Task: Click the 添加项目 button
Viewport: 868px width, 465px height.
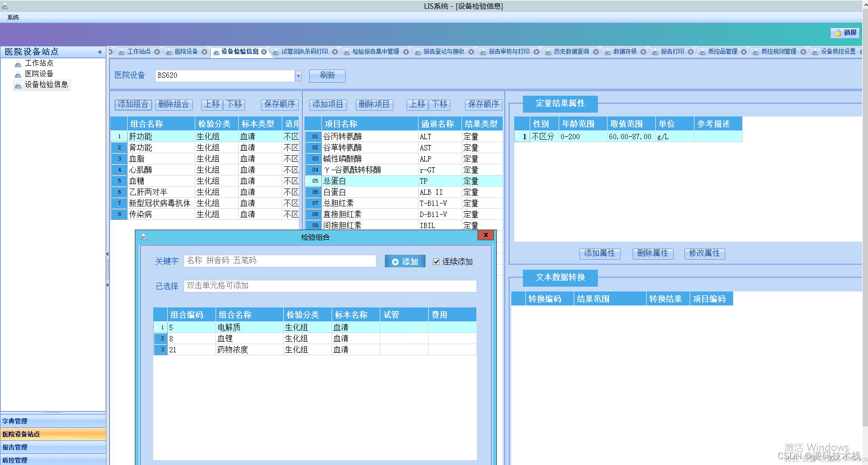Action: pos(328,104)
